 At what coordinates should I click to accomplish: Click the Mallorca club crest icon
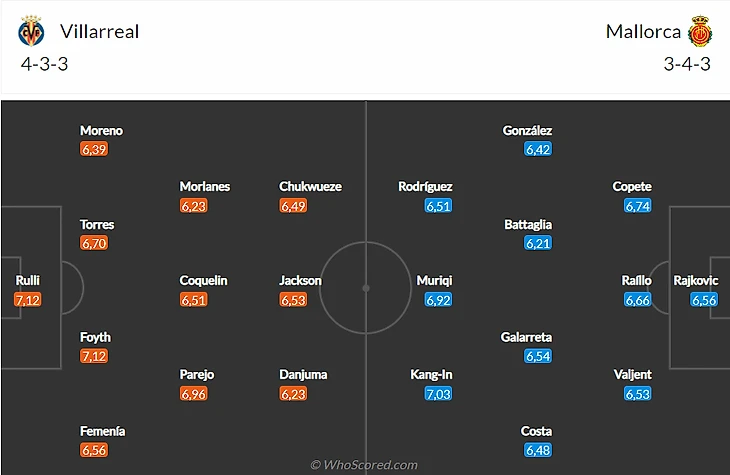[698, 32]
